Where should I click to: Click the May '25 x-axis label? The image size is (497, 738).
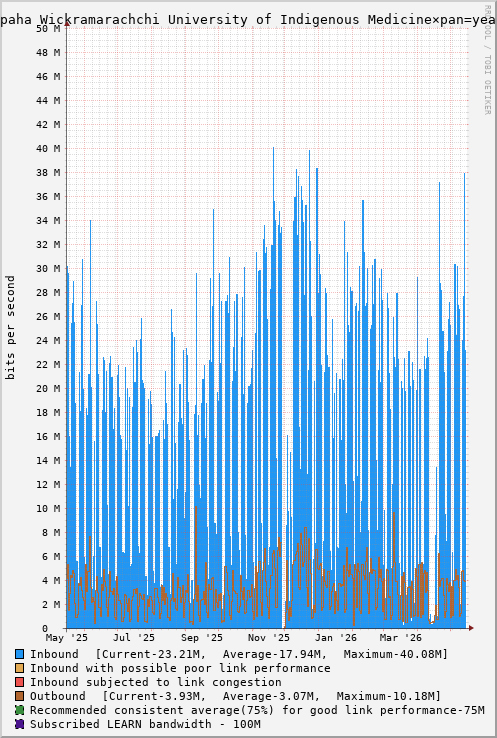(x=67, y=638)
